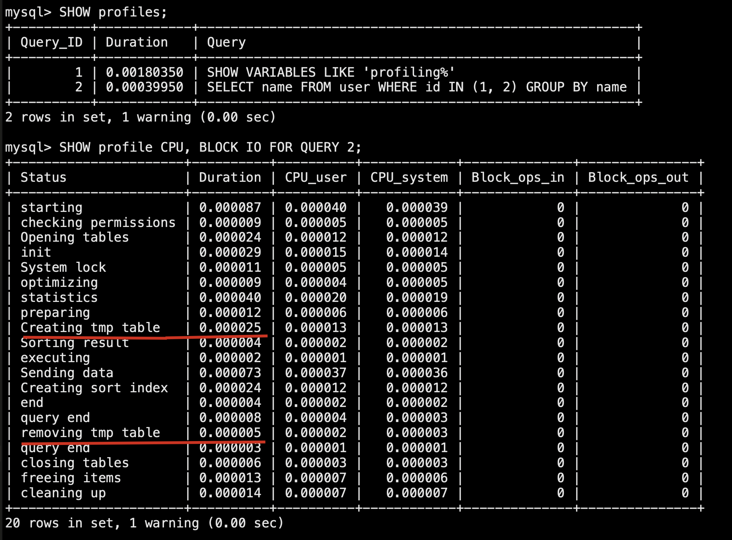732x540 pixels.
Task: Click the 'checking permissions' status
Action: point(98,223)
